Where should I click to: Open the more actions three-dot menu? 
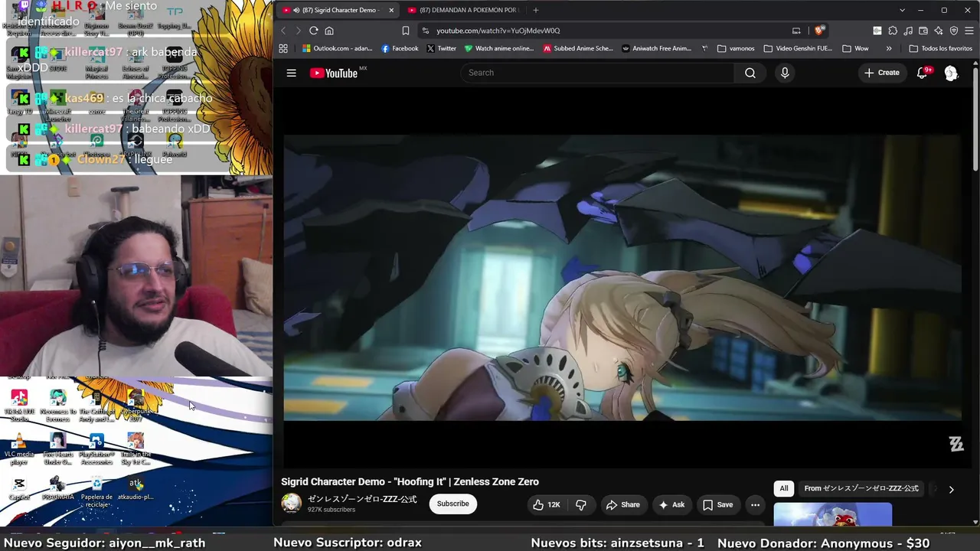[x=755, y=504]
